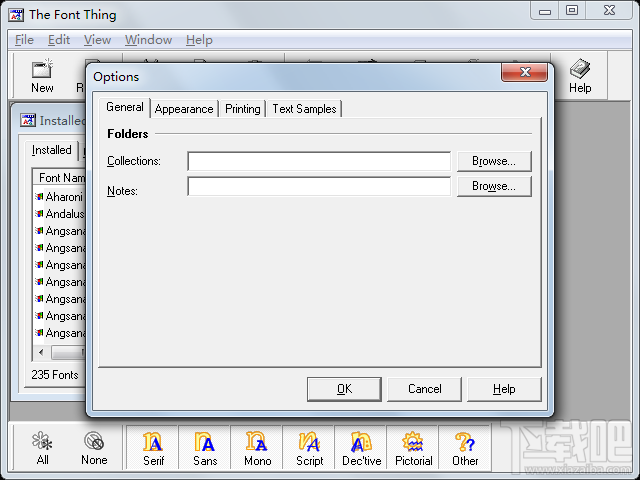Filter fonts by Serif
The height and width of the screenshot is (480, 640).
coord(153,449)
